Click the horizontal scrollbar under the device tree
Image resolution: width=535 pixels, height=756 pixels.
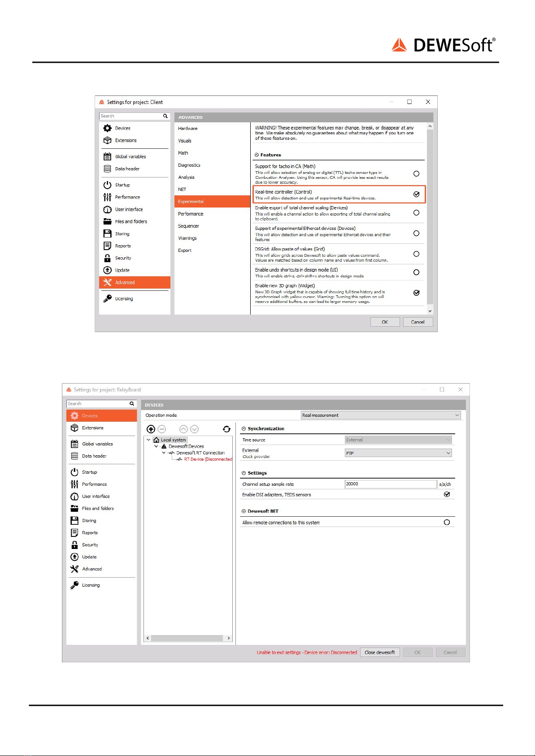tap(187, 638)
